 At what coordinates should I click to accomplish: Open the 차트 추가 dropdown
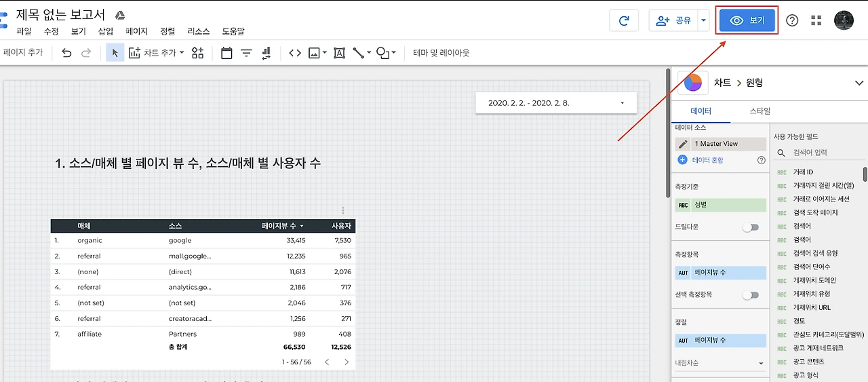pyautogui.click(x=156, y=53)
